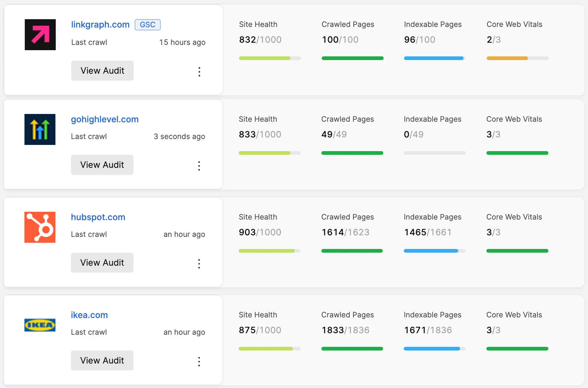
Task: Click gohighlevel.com Crawled Pages green bar
Action: coord(352,153)
